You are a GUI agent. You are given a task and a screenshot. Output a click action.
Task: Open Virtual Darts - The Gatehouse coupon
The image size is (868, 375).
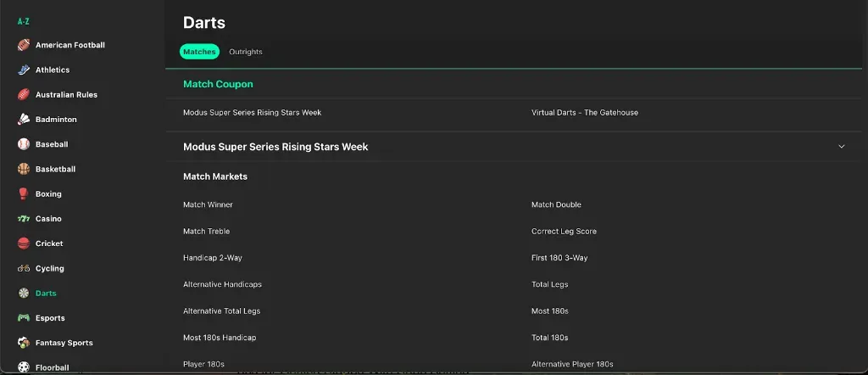[584, 113]
